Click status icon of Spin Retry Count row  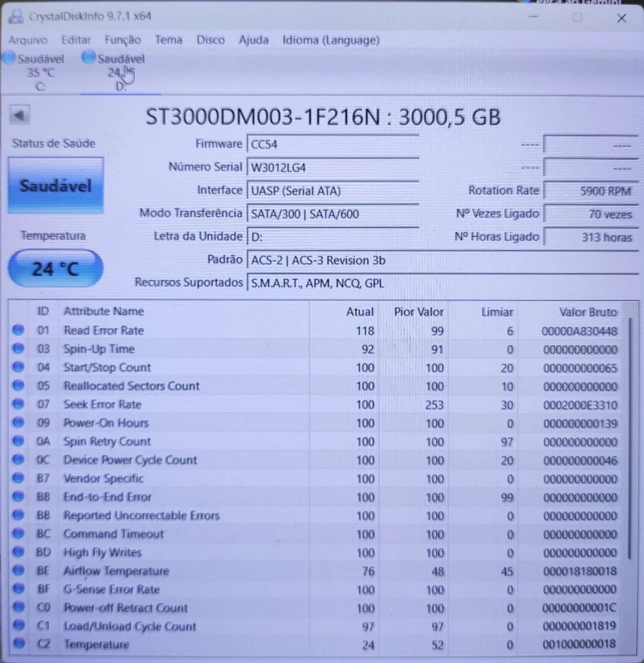(x=18, y=441)
